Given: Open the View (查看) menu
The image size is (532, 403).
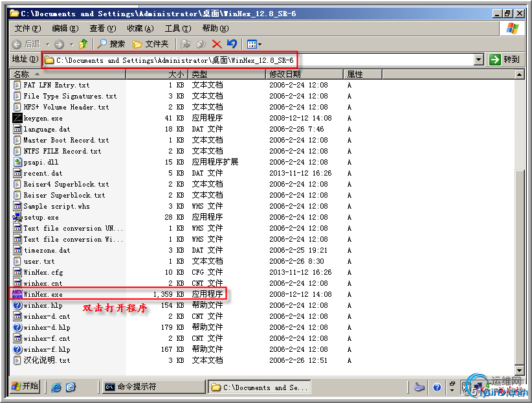Looking at the screenshot, I should (102, 29).
